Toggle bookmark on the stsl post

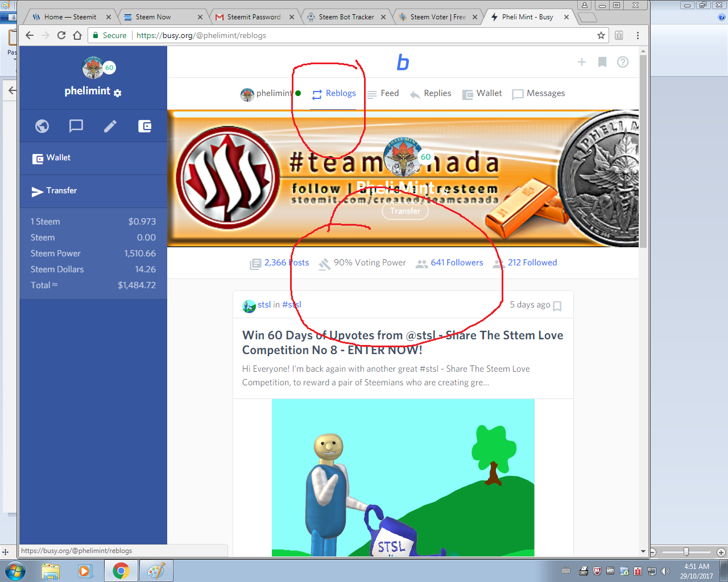tap(557, 306)
